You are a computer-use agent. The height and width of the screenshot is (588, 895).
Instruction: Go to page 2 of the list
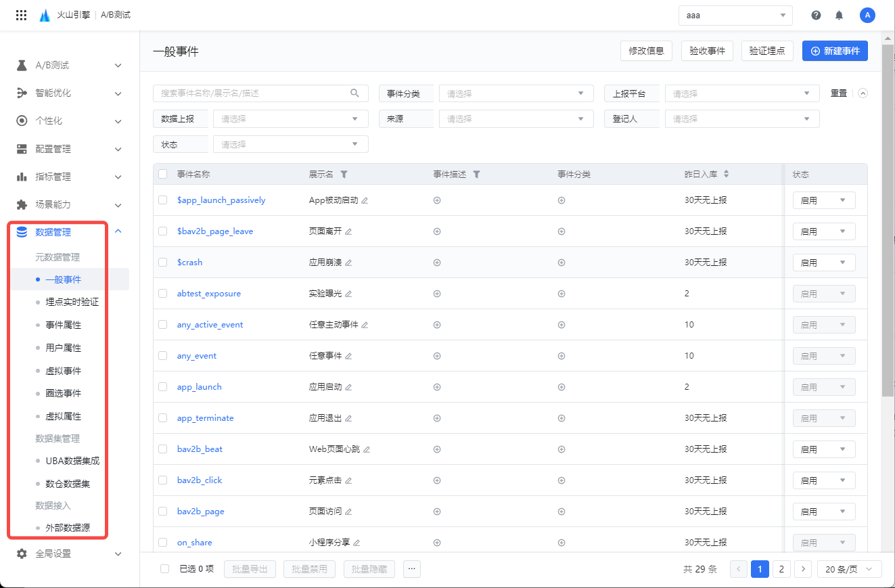[x=781, y=569]
